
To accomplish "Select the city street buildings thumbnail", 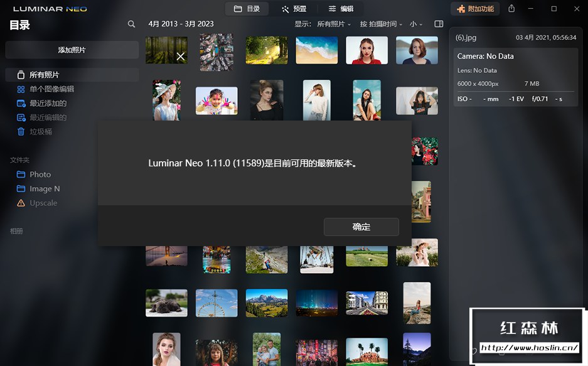I will (x=366, y=303).
